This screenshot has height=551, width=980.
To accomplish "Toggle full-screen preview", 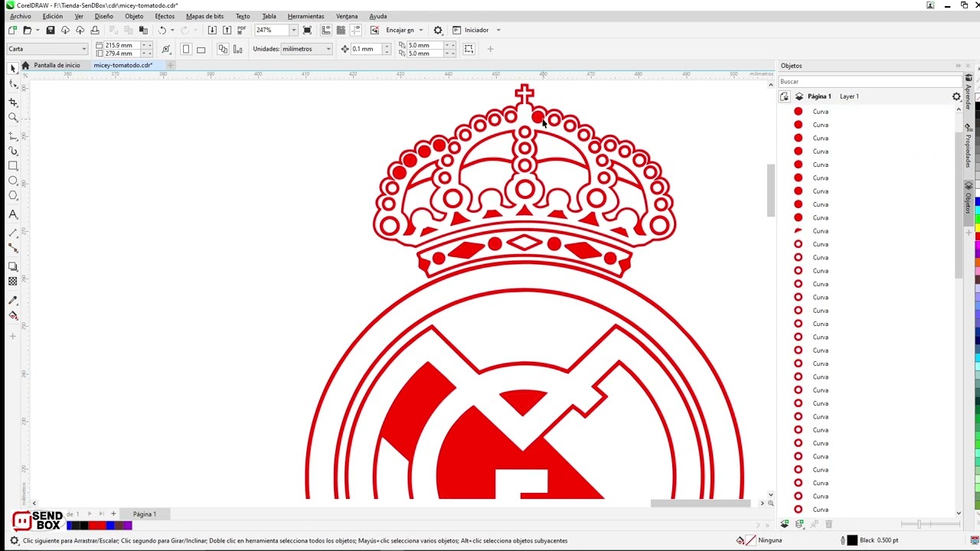I will (307, 30).
